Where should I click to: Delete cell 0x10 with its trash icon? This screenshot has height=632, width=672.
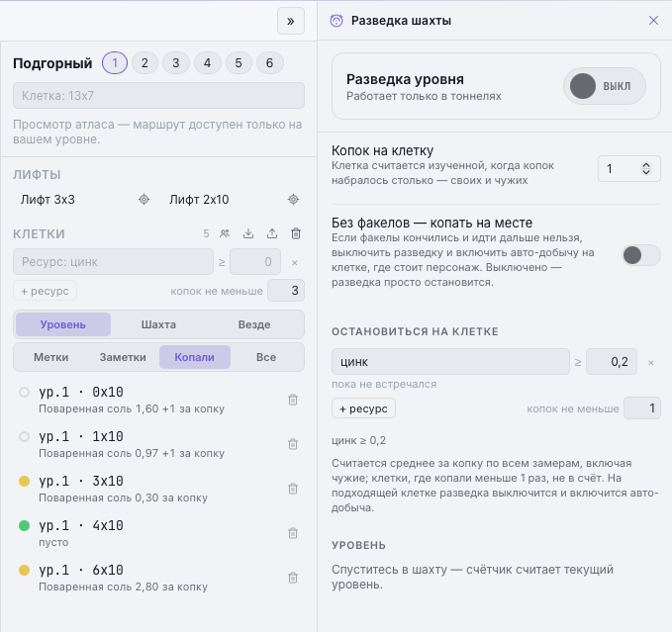(293, 400)
